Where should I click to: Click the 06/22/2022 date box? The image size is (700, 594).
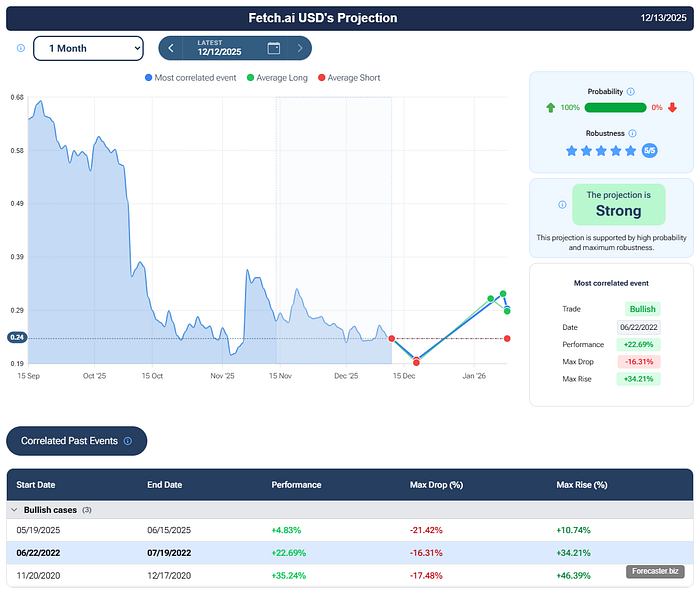(639, 327)
